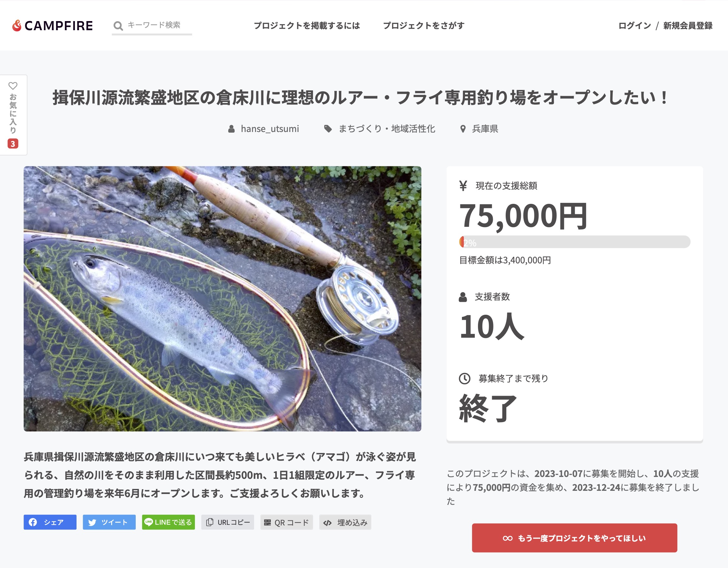Share the project on Facebook
Viewport: 728px width, 568px height.
click(x=50, y=522)
